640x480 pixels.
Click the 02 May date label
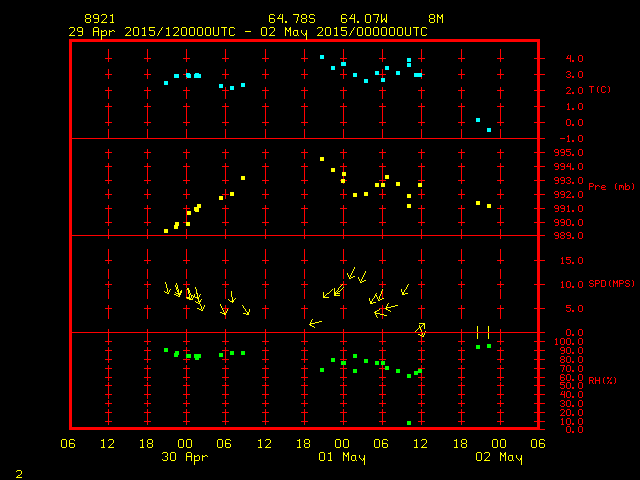[x=499, y=457]
